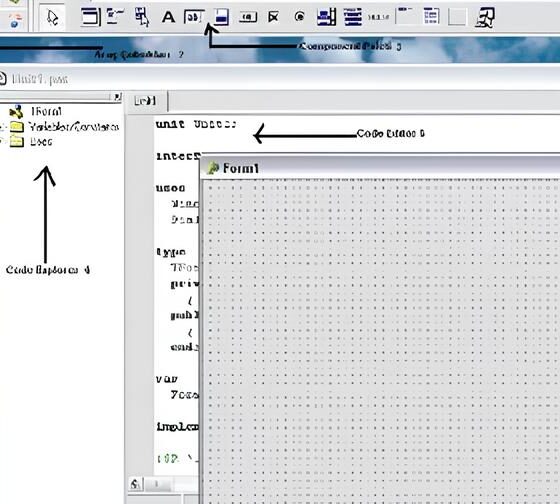Switch to the Unit1 editor tab
Image resolution: width=560 pixels, height=504 pixels.
[146, 101]
